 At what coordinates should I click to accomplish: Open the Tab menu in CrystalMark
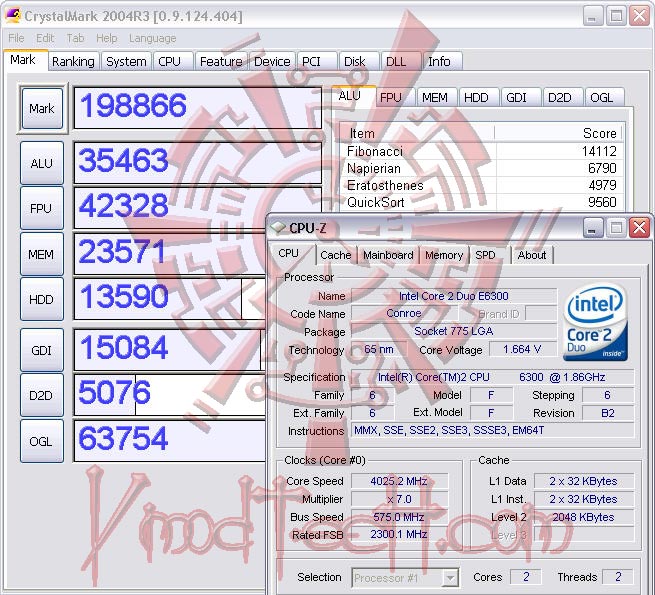(x=75, y=38)
